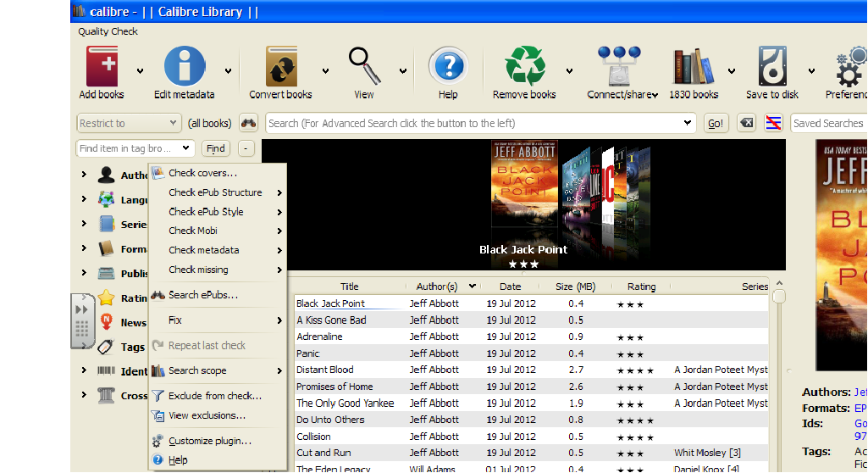Select Exclude from check... entry

point(218,396)
